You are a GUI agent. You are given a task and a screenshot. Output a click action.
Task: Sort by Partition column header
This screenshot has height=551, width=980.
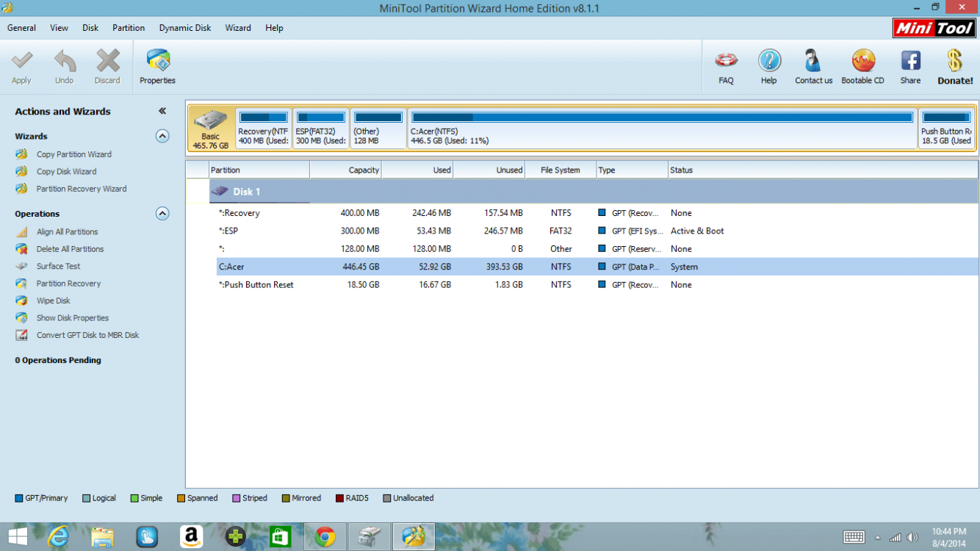tap(259, 170)
